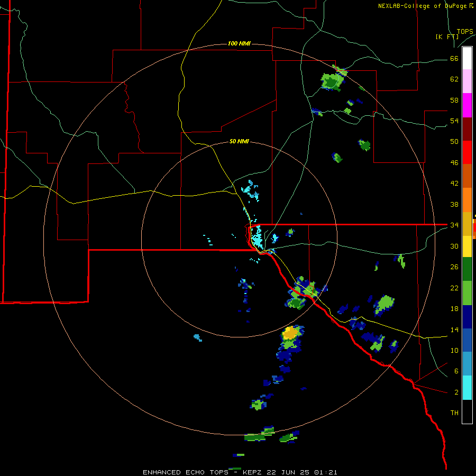Click the bright yellow legend swatch
This screenshot has height=476, width=476.
pos(467,246)
